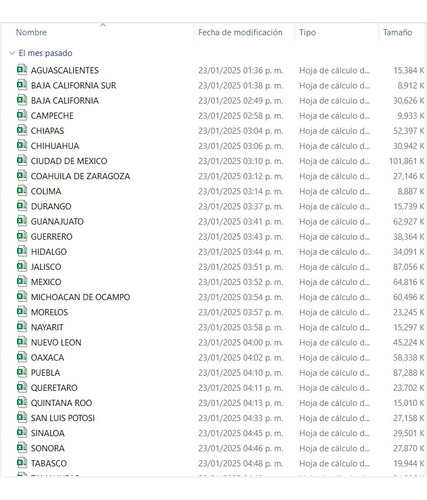This screenshot has width=427, height=500.
Task: Click the Excel icon next to NUEVO LEON
Action: [x=22, y=342]
